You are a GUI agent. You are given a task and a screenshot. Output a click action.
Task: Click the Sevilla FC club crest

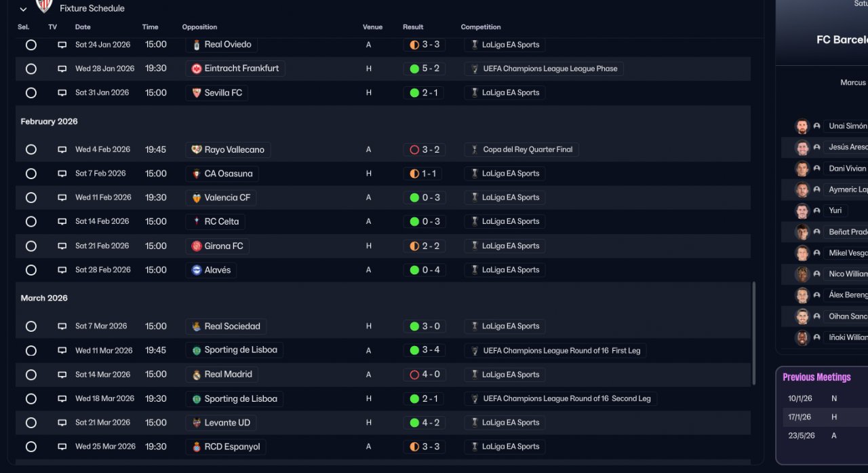pyautogui.click(x=197, y=93)
